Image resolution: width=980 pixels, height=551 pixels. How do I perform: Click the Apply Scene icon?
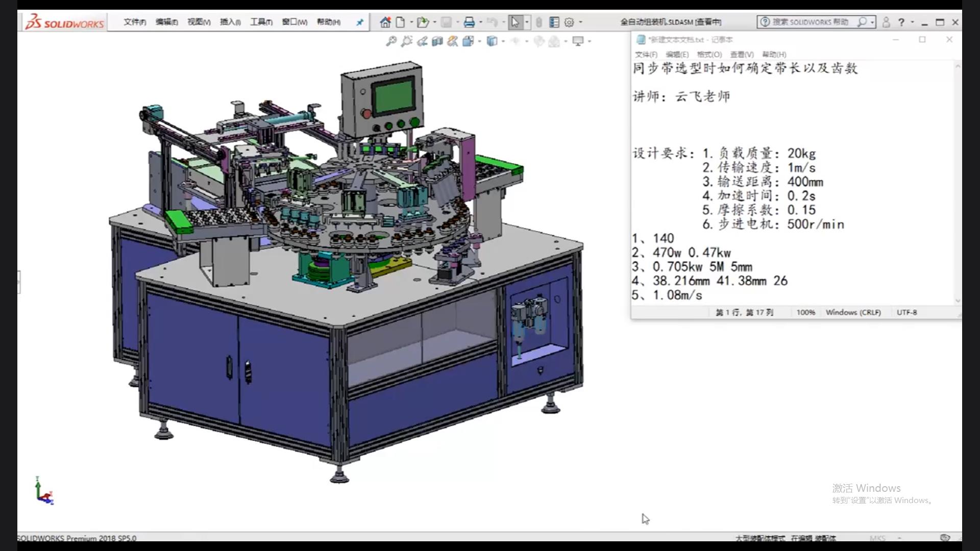[x=554, y=41]
